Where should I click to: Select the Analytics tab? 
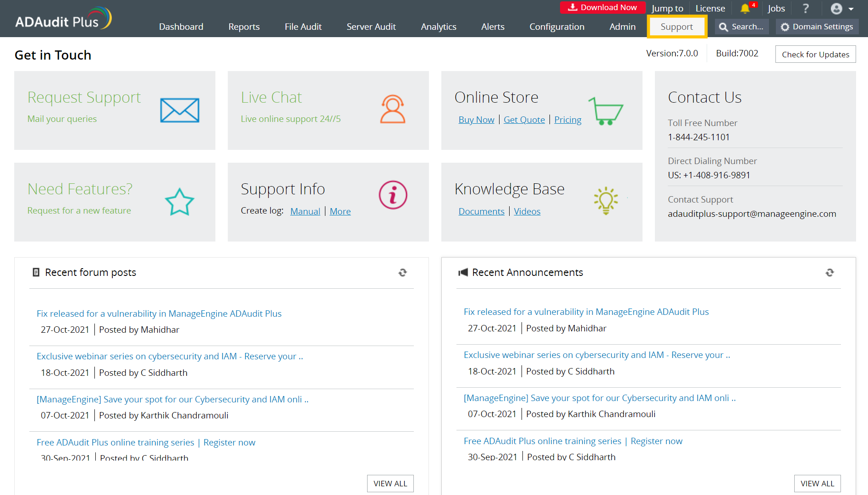click(x=439, y=27)
